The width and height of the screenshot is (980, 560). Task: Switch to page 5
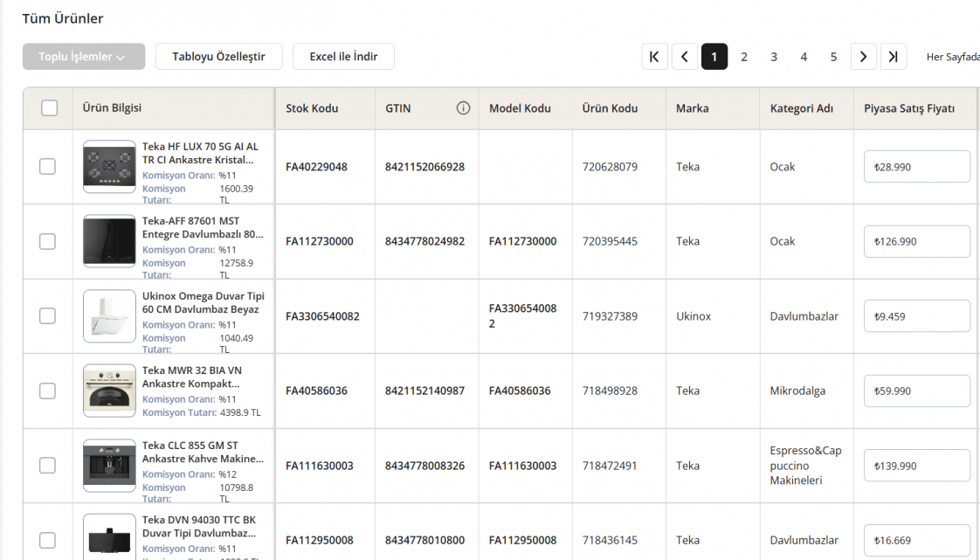[833, 57]
